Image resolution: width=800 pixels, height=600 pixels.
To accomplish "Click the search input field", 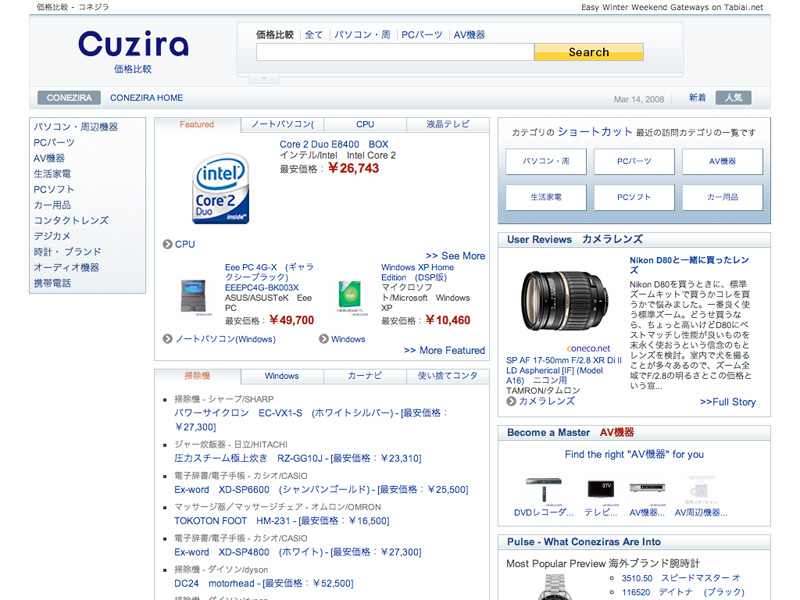I will point(395,52).
